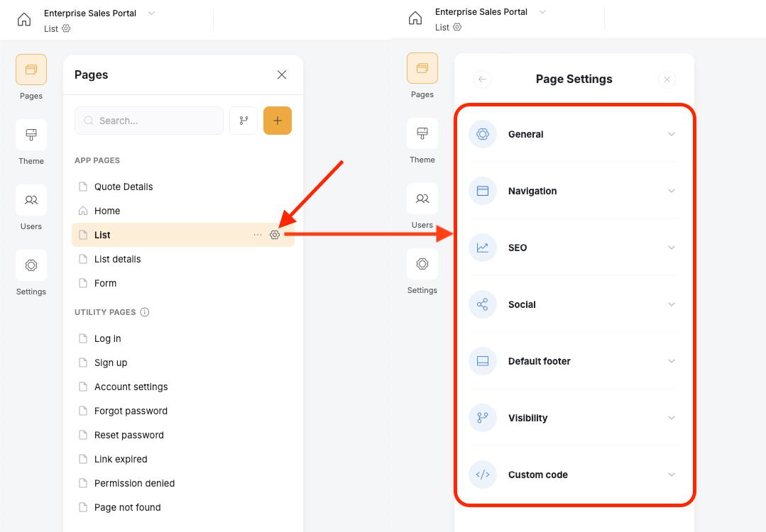Click the page search field
Screen dimensions: 766x532
[149, 121]
